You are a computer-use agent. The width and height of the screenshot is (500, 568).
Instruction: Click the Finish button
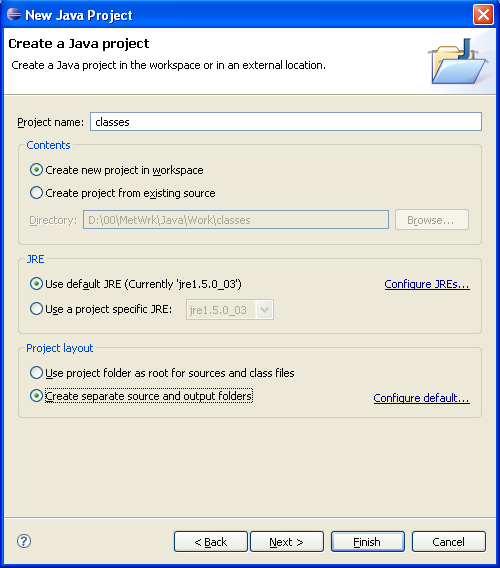367,542
